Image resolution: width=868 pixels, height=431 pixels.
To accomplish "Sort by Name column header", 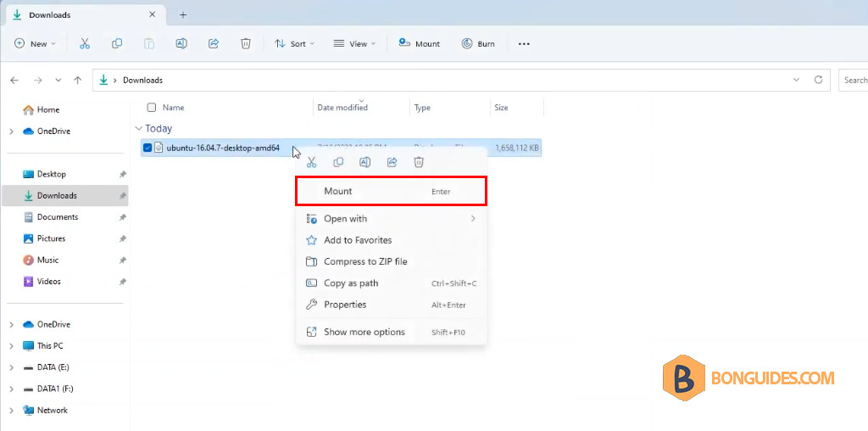I will coord(173,108).
